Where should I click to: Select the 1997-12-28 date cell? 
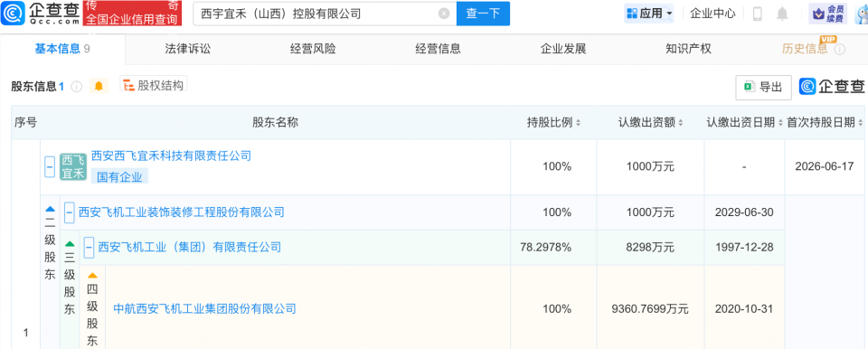tap(744, 247)
